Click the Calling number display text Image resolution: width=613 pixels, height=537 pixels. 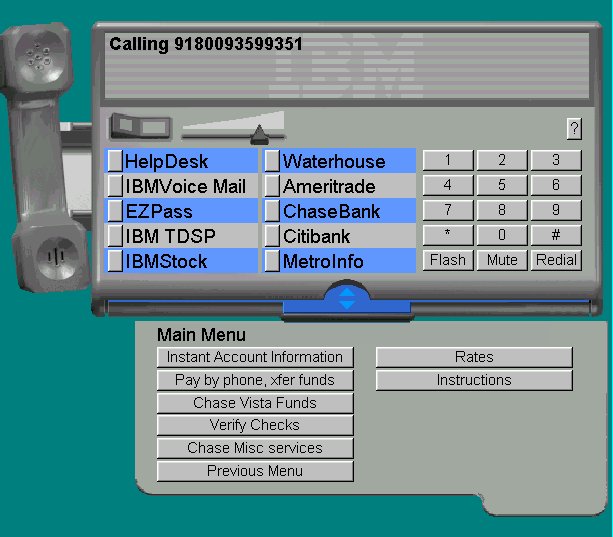coord(206,44)
